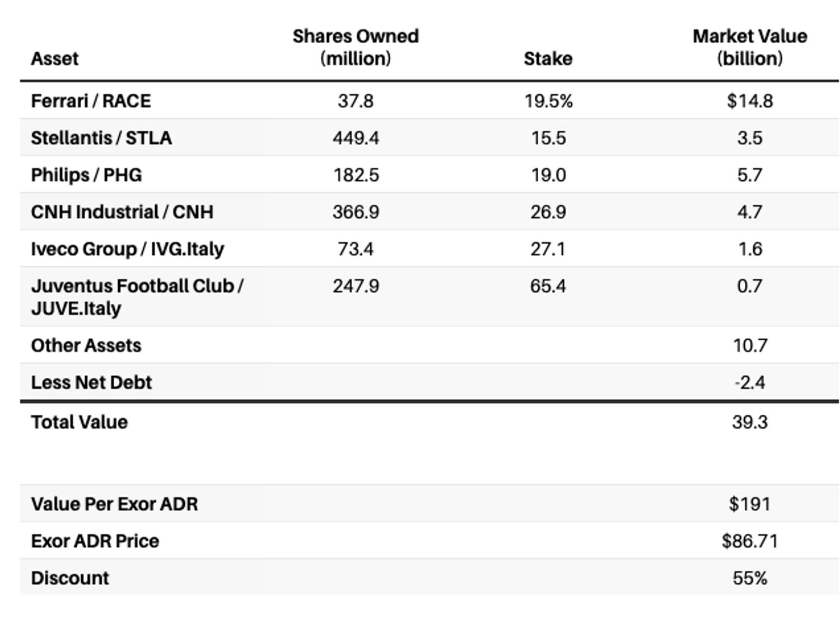
Task: Select the Juventus 65.4 stake value
Action: (x=548, y=286)
